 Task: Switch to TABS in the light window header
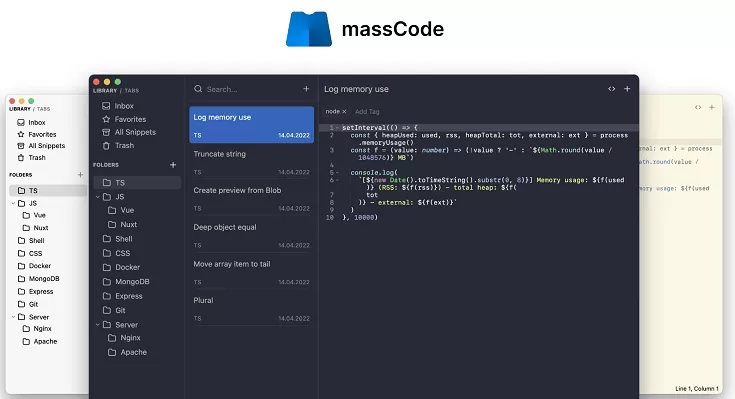(44, 109)
